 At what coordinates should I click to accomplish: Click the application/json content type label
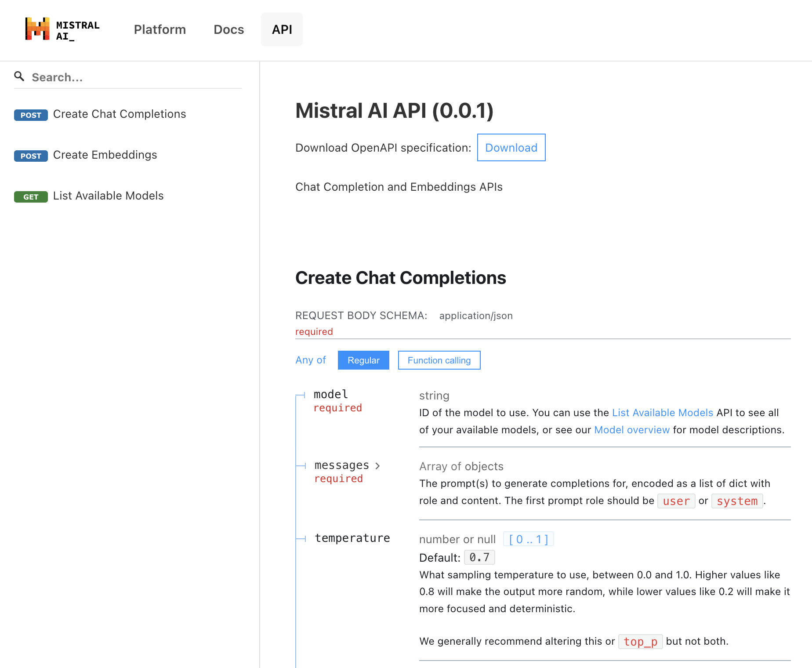point(476,316)
